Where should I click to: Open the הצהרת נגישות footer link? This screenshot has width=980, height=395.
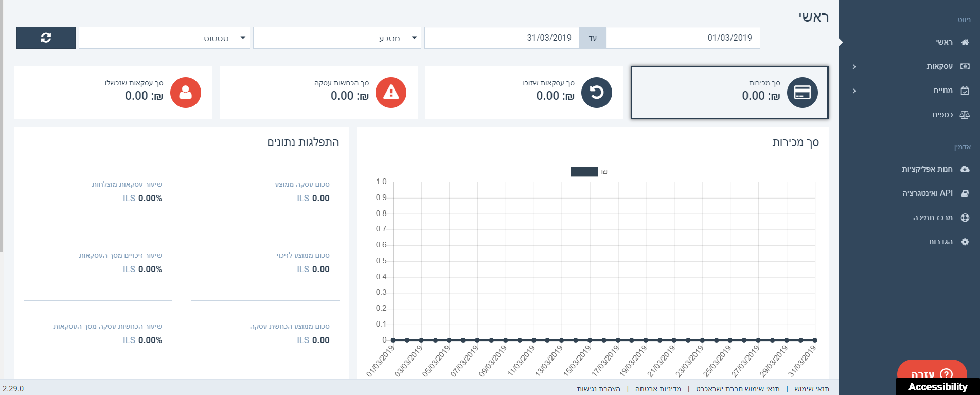598,389
